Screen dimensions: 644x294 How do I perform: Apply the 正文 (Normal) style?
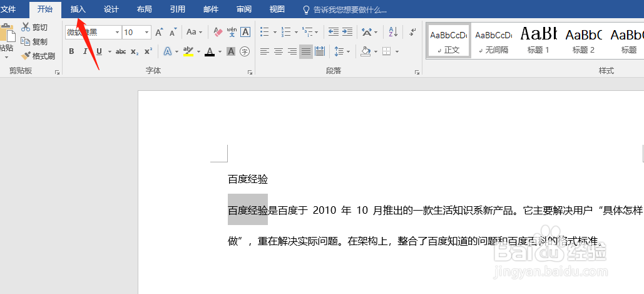449,40
